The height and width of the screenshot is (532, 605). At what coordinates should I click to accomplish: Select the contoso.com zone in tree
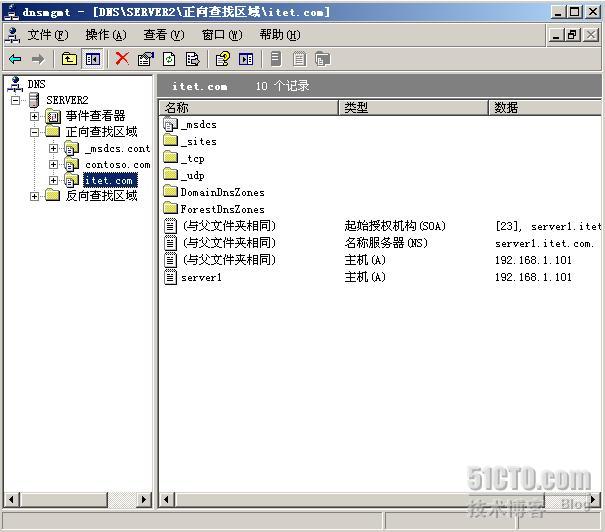[118, 165]
